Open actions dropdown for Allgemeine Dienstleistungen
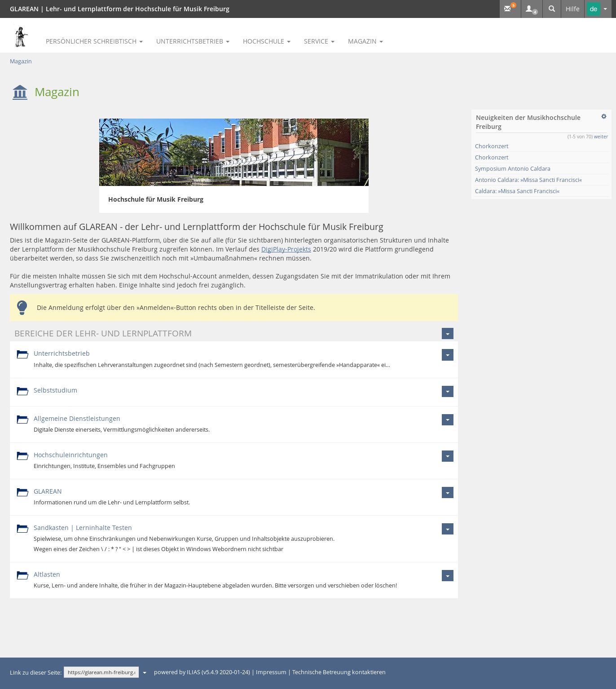 tap(448, 420)
